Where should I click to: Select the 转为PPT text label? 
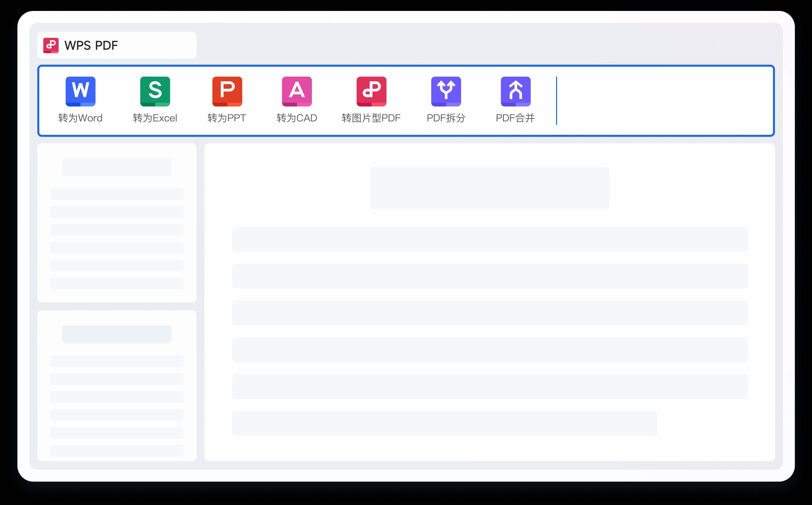[x=227, y=118]
